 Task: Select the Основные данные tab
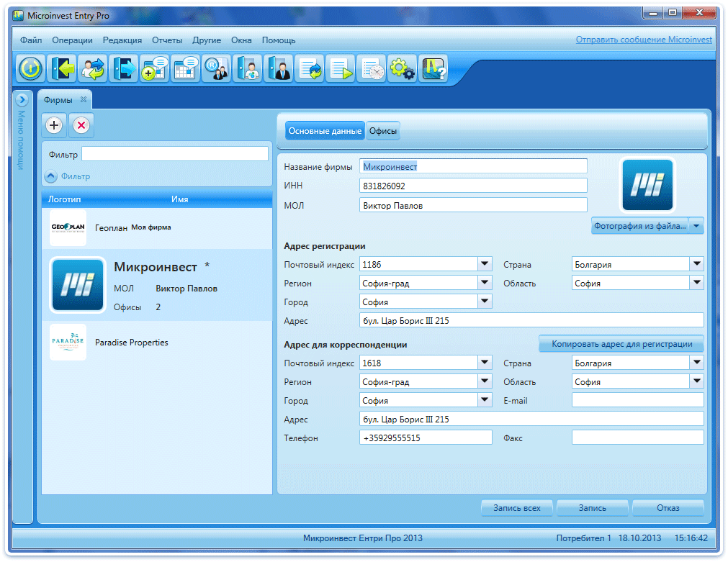click(325, 132)
